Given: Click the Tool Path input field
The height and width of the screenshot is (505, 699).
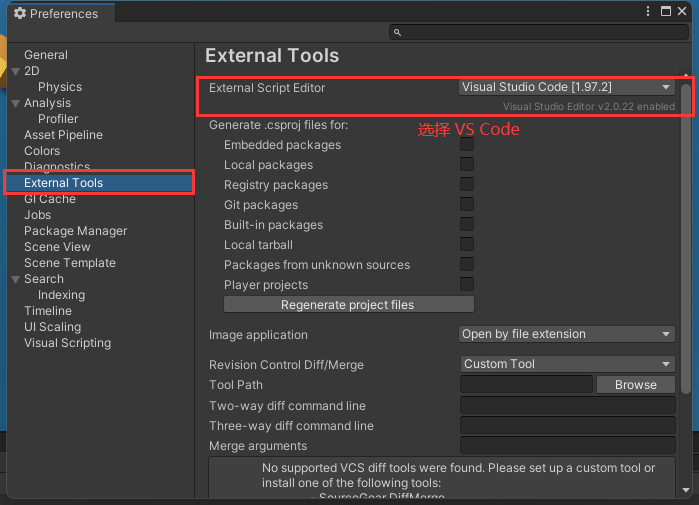Looking at the screenshot, I should 526,384.
